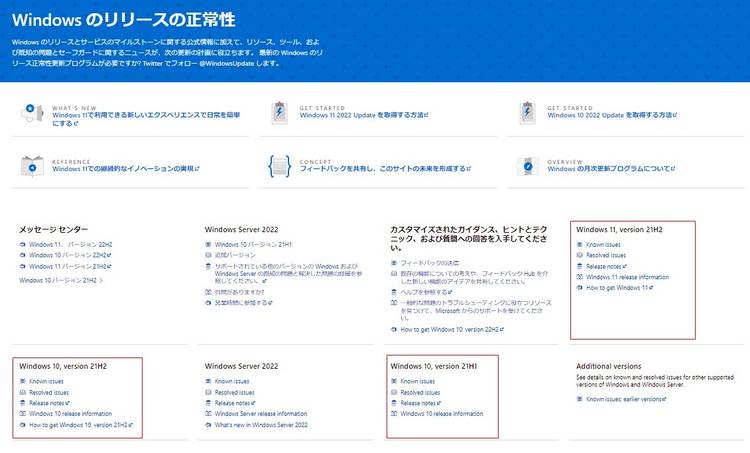
Task: Open 'Windows Server release information' link
Action: click(x=261, y=414)
